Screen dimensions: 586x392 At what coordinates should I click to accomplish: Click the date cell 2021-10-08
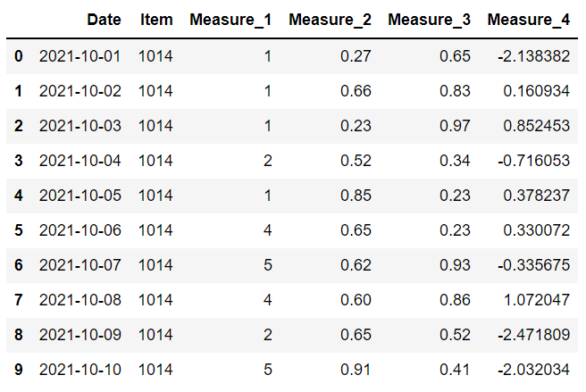click(x=80, y=298)
